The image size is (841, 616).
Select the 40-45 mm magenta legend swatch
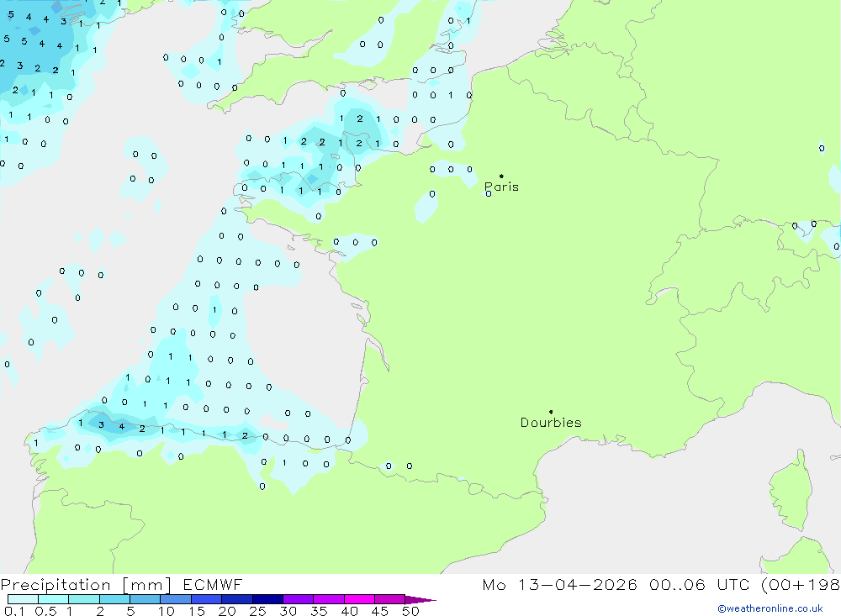click(x=359, y=599)
